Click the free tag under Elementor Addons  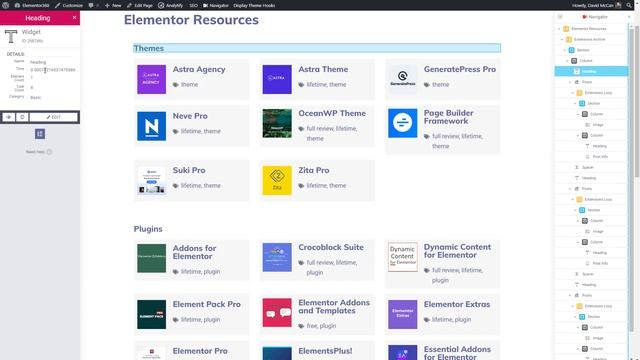tap(311, 326)
